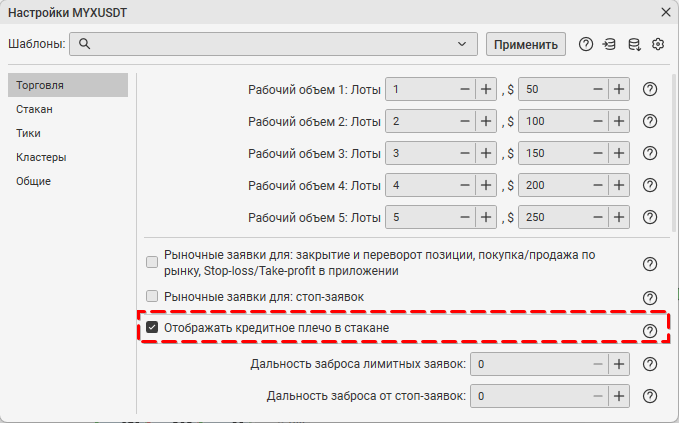Increase Дальность заброса лимитных заявок value
This screenshot has width=679, height=423.
tap(619, 364)
